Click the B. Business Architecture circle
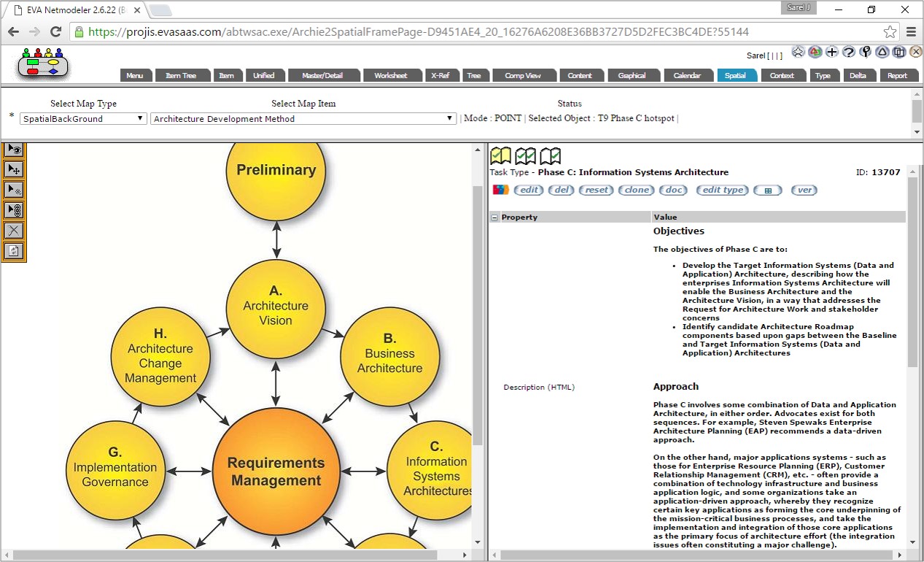 (x=390, y=357)
